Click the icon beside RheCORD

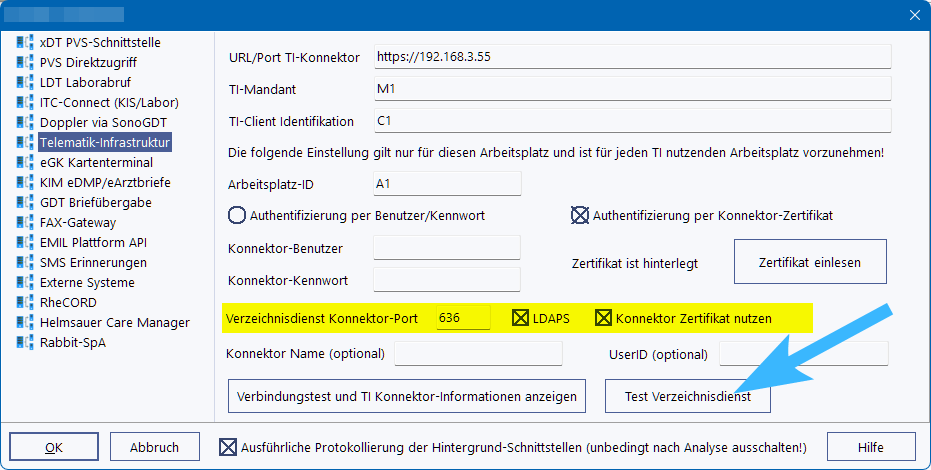pyautogui.click(x=25, y=303)
